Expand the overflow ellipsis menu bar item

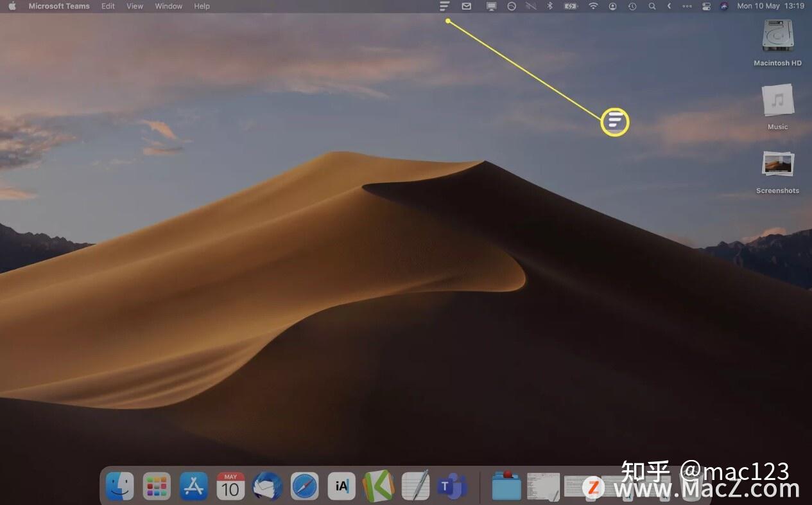[686, 6]
